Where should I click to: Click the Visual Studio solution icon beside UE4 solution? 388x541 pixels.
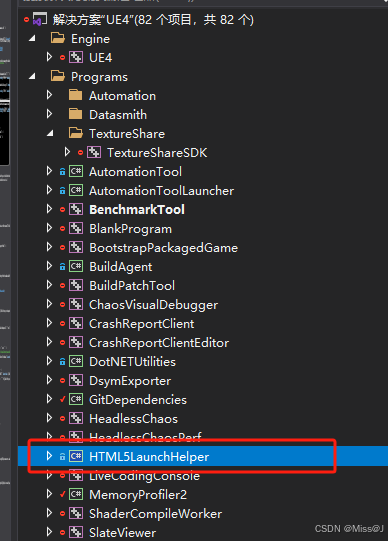point(39,20)
